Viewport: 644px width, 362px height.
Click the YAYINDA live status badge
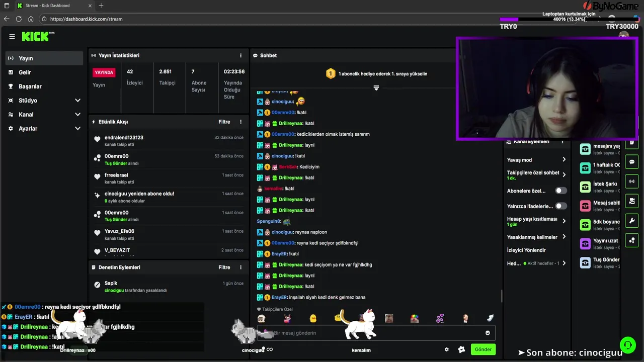[104, 72]
